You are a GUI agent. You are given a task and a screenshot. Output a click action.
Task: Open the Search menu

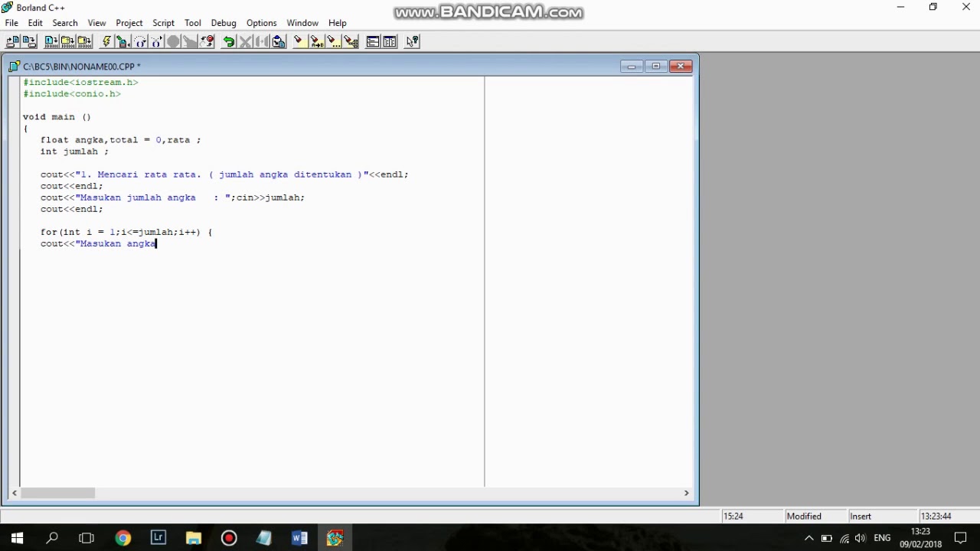[x=65, y=23]
